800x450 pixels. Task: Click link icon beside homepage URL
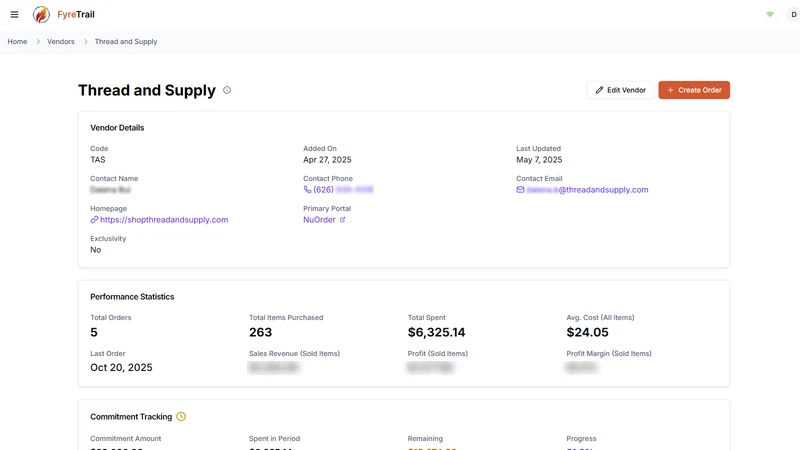tap(94, 219)
